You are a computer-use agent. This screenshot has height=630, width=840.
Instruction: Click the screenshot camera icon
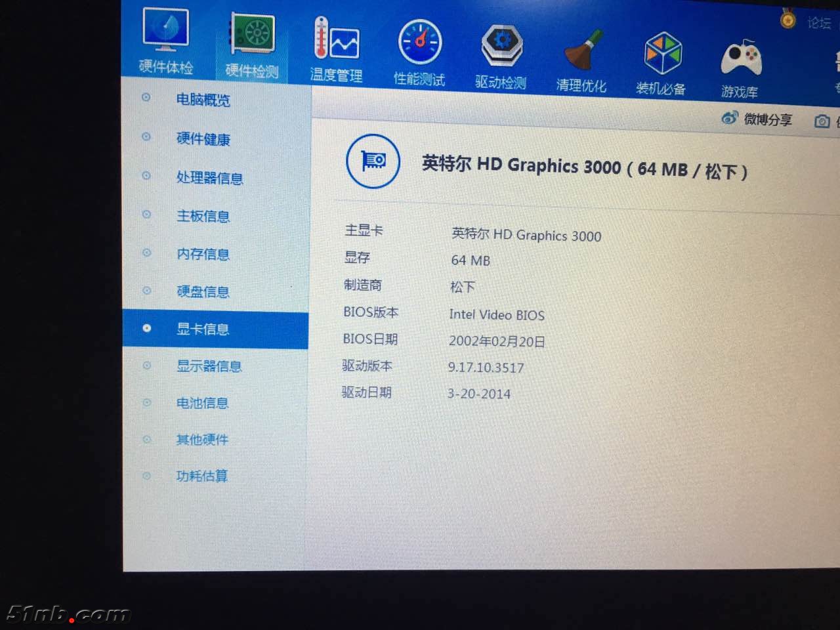(822, 121)
